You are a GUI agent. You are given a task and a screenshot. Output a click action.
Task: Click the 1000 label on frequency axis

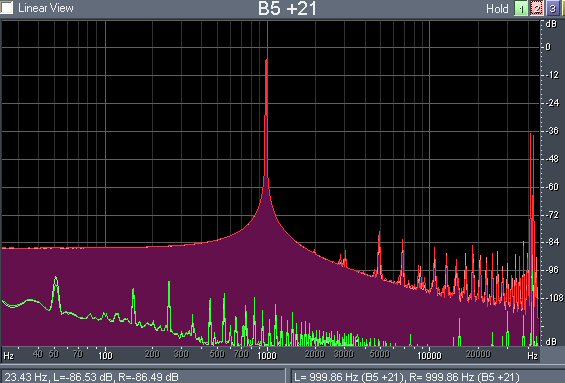(267, 355)
